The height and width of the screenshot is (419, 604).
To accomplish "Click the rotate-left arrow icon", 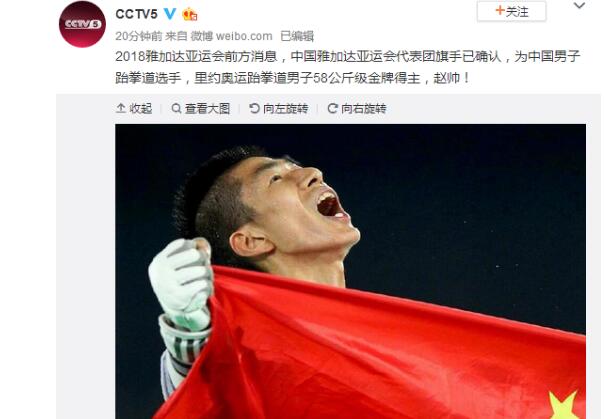I will coord(254,108).
